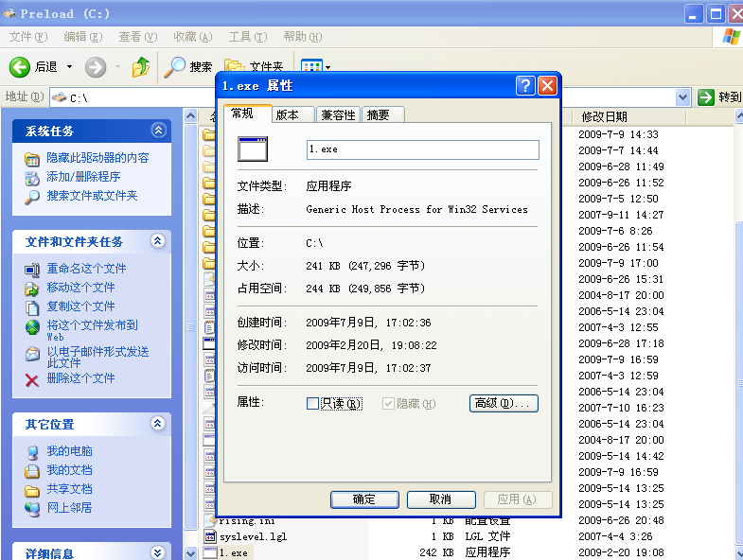Open the Edit menu

pyautogui.click(x=83, y=37)
